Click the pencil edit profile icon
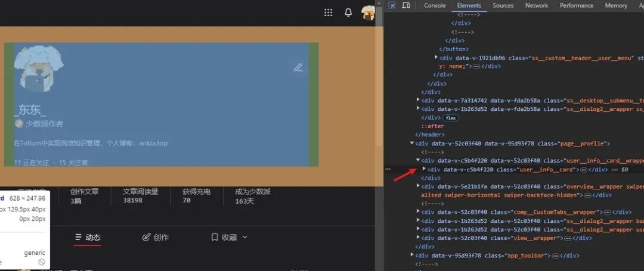644x271 pixels. pyautogui.click(x=298, y=68)
